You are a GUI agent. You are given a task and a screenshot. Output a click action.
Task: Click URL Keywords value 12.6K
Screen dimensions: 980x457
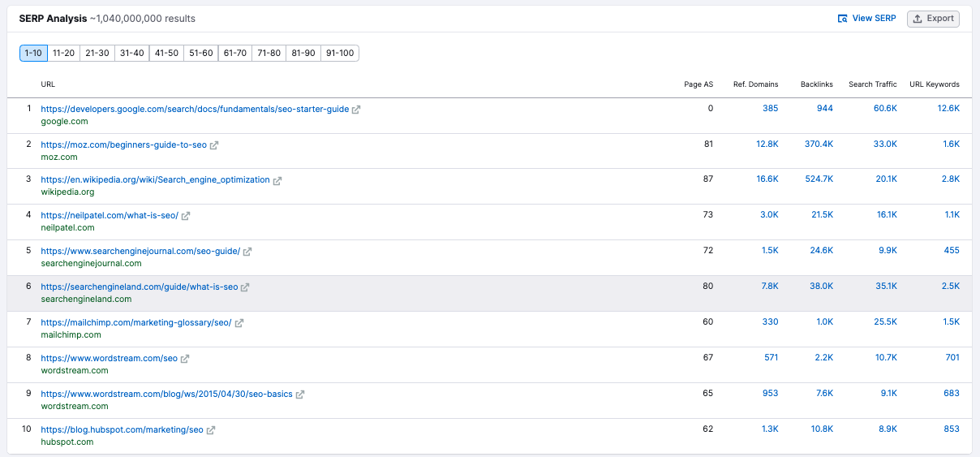click(x=948, y=109)
